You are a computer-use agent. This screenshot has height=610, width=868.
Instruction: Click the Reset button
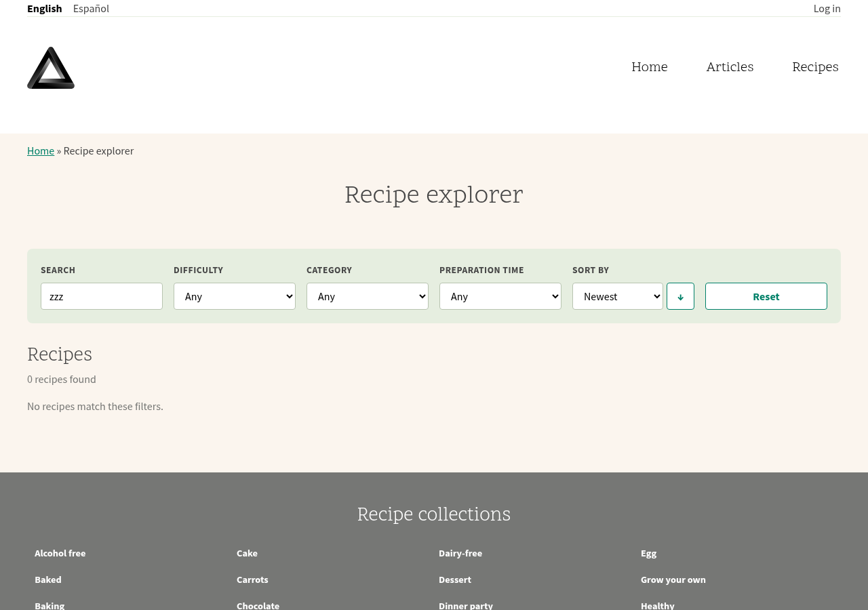(x=766, y=296)
